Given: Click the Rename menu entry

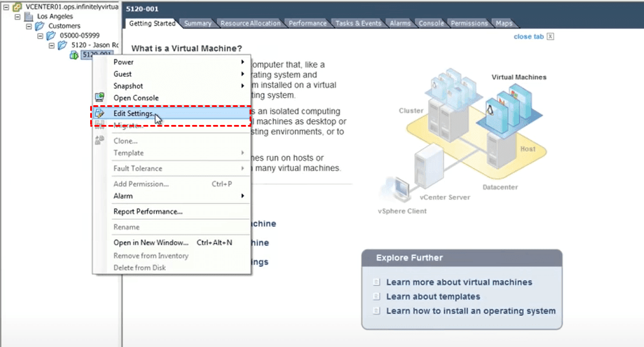Looking at the screenshot, I should pyautogui.click(x=172, y=227).
